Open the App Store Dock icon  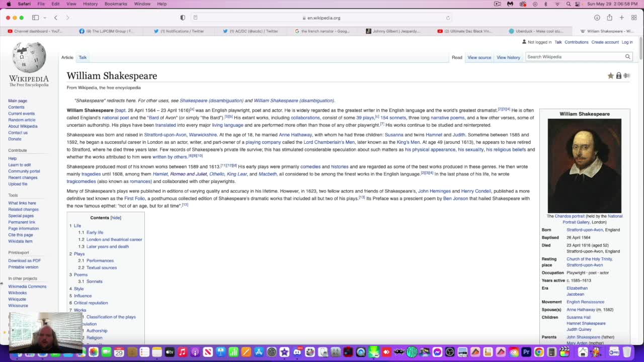[x=259, y=352]
